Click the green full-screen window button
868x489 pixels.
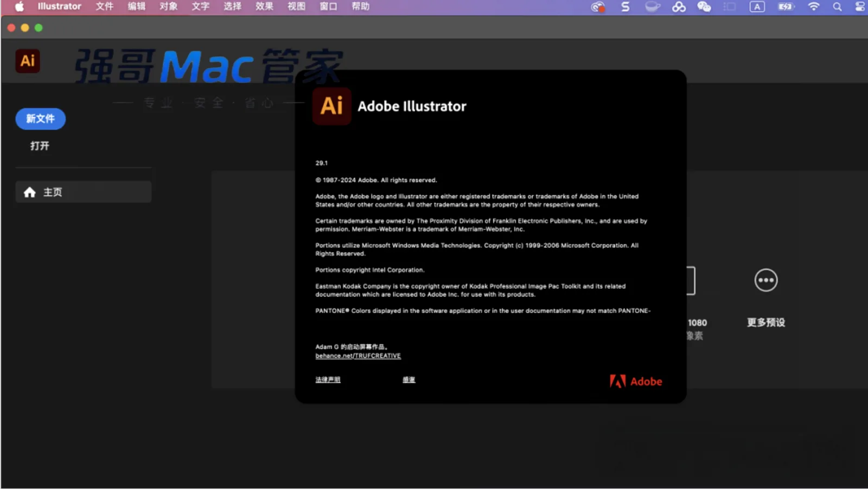pyautogui.click(x=39, y=28)
